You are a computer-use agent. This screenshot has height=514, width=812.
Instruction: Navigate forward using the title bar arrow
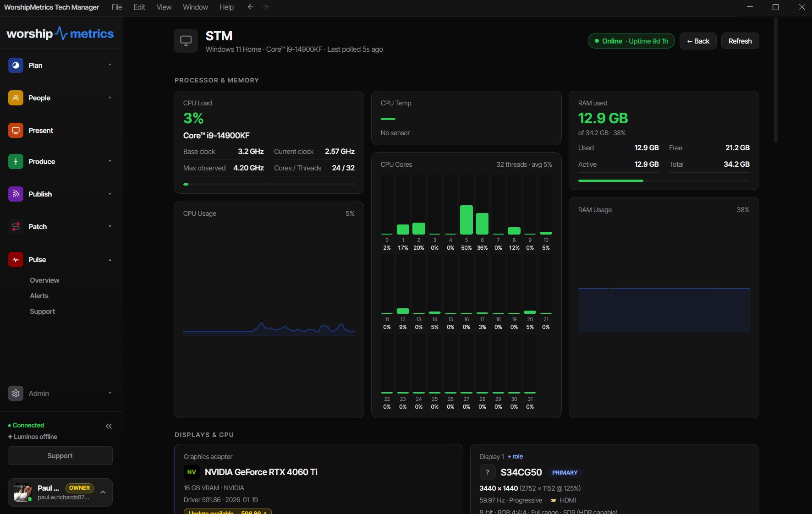click(x=266, y=7)
